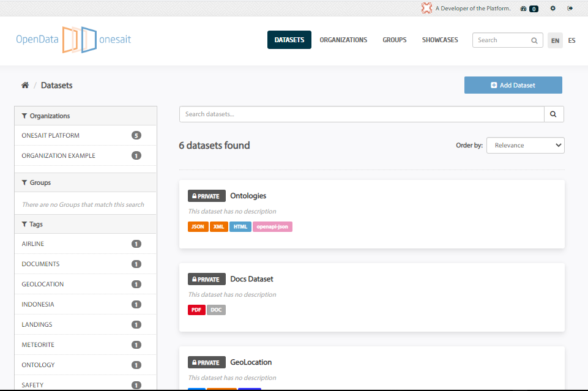The width and height of the screenshot is (588, 391).
Task: Click the PDF format tag on Docs Dataset
Action: click(x=196, y=310)
